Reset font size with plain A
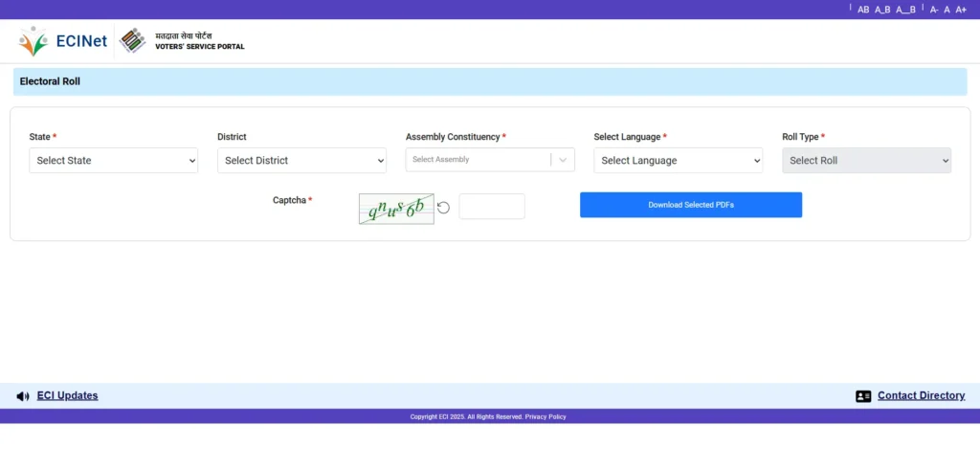980x469 pixels. (x=947, y=10)
